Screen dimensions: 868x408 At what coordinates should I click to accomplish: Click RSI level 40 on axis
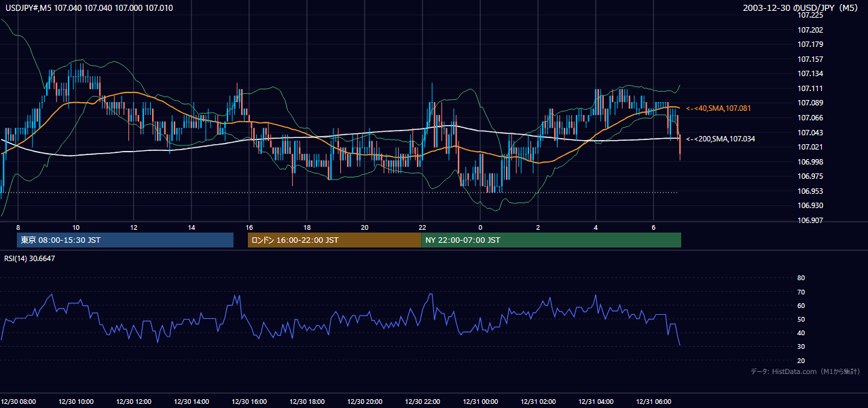801,333
